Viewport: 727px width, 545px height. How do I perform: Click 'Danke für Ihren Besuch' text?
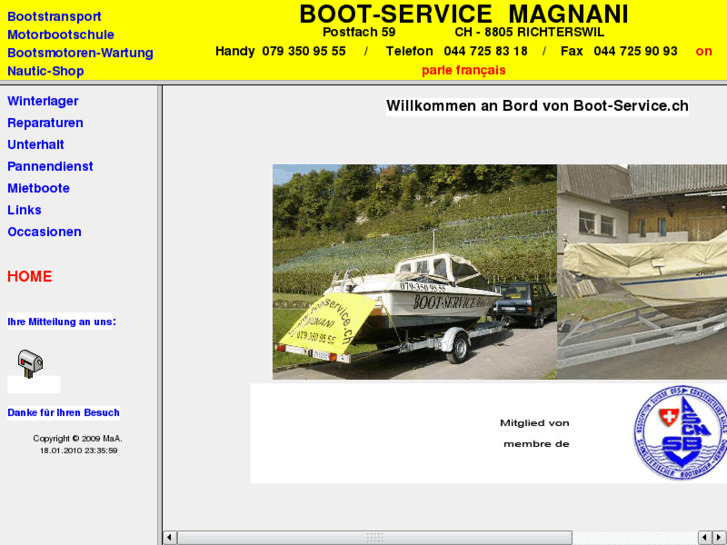click(64, 413)
